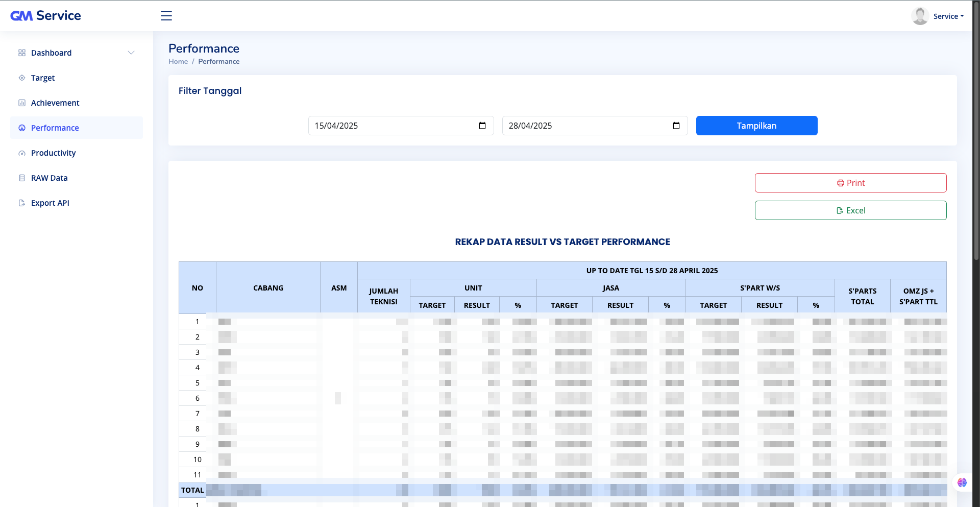Click the Dashboard grid icon

(x=22, y=53)
